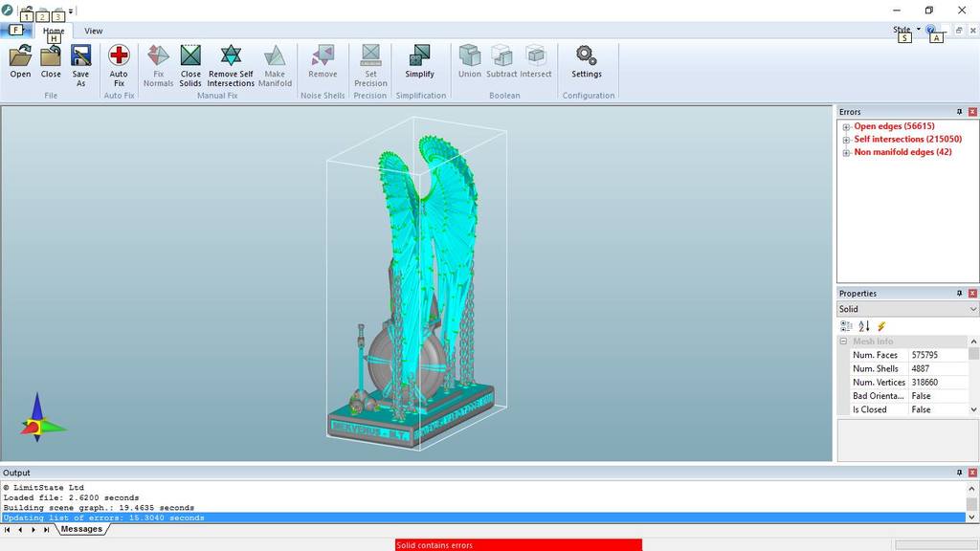This screenshot has width=980, height=551.
Task: Click the Num. Shells value 4887
Action: pos(938,368)
